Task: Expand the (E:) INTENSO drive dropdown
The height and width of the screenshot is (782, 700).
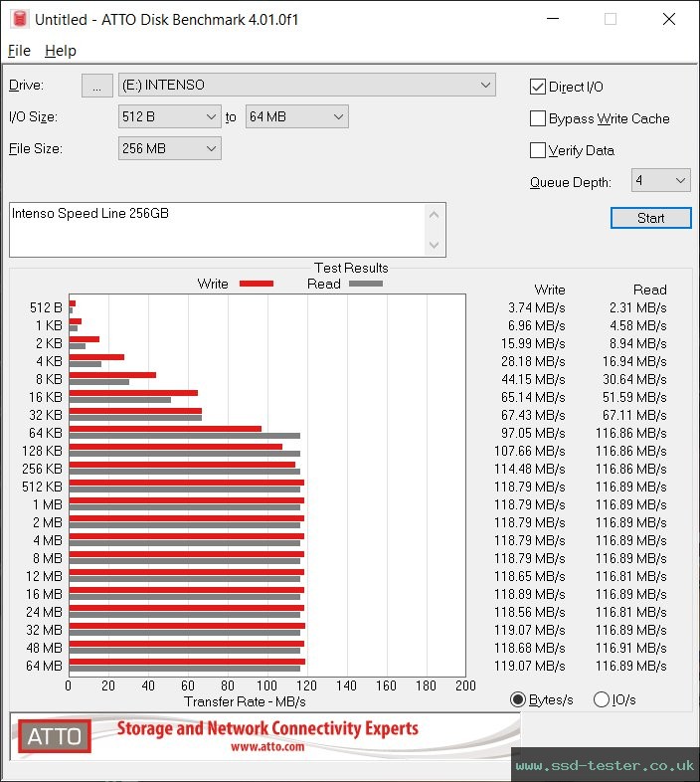Action: [306, 86]
